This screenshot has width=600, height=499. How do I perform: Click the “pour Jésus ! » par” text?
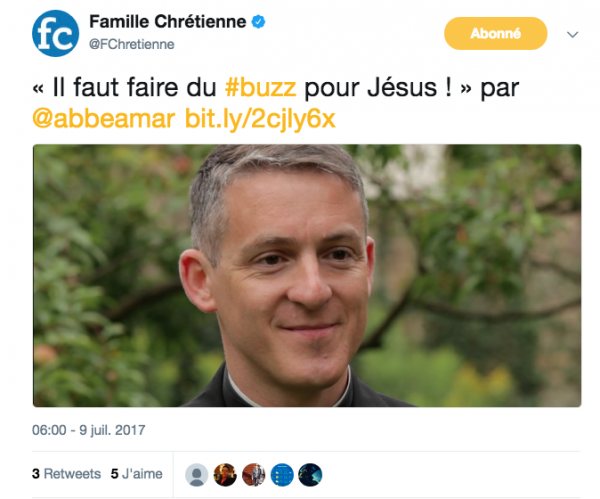[412, 88]
